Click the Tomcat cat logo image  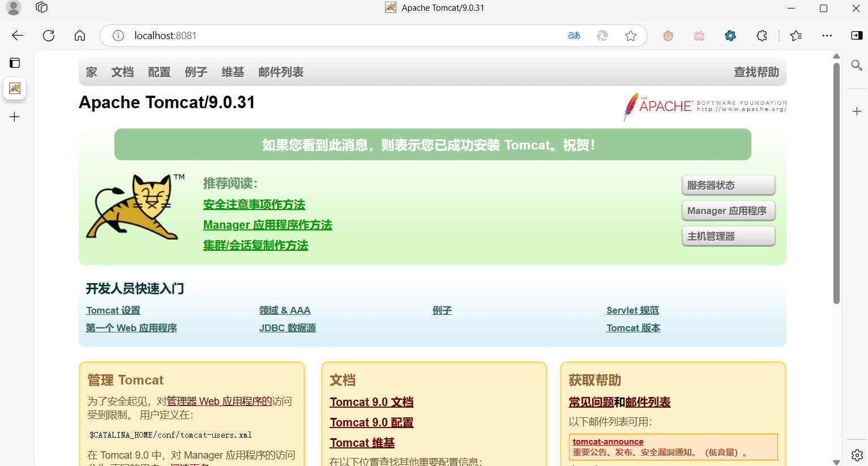pyautogui.click(x=136, y=206)
